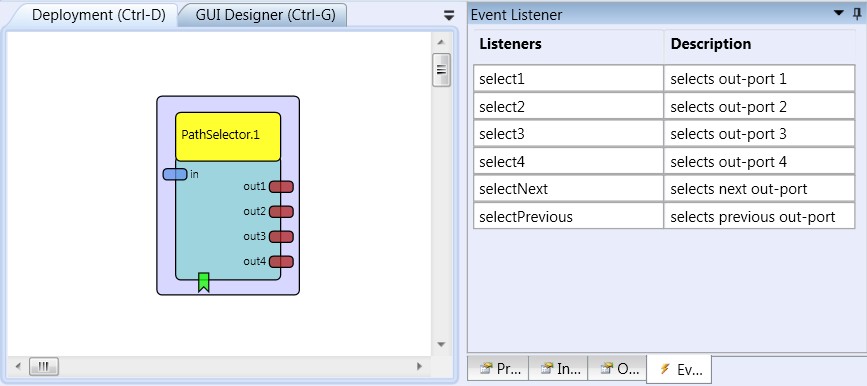This screenshot has width=867, height=386.
Task: Select the red out3 output port
Action: click(281, 237)
